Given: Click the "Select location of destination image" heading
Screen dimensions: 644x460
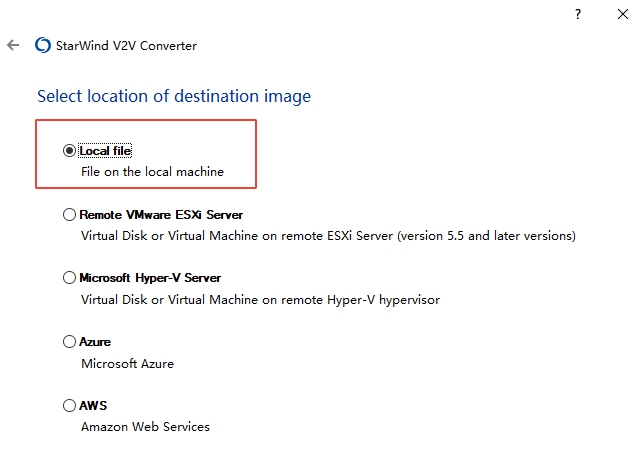Looking at the screenshot, I should [x=174, y=96].
